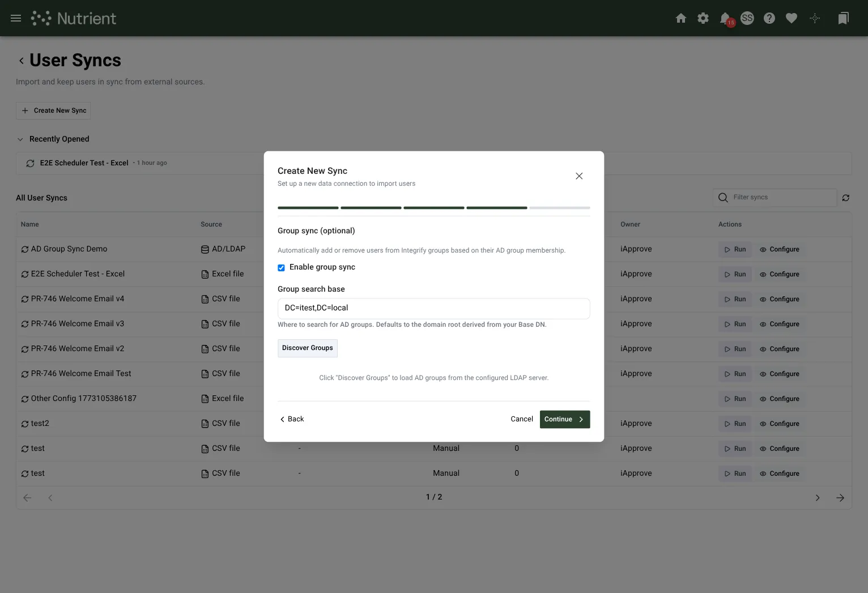This screenshot has height=593, width=868.
Task: Click the Discover Groups button
Action: [x=308, y=348]
